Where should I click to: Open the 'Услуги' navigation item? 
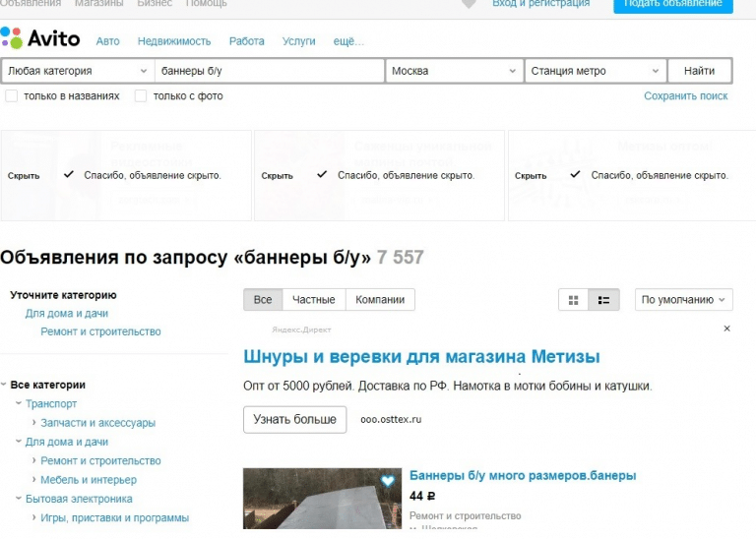(x=299, y=41)
